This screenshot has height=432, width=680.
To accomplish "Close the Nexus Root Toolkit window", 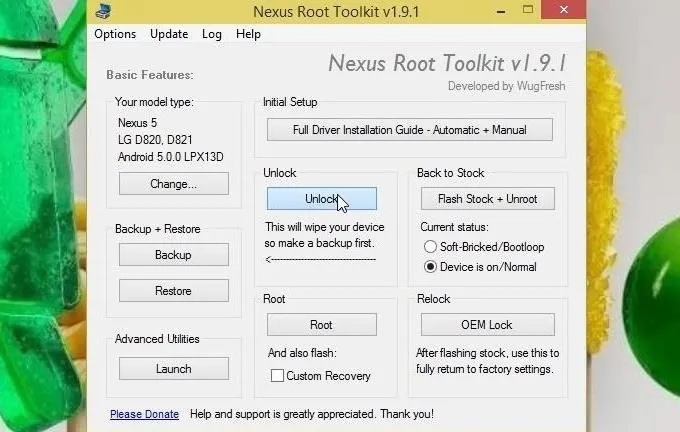I will (564, 10).
